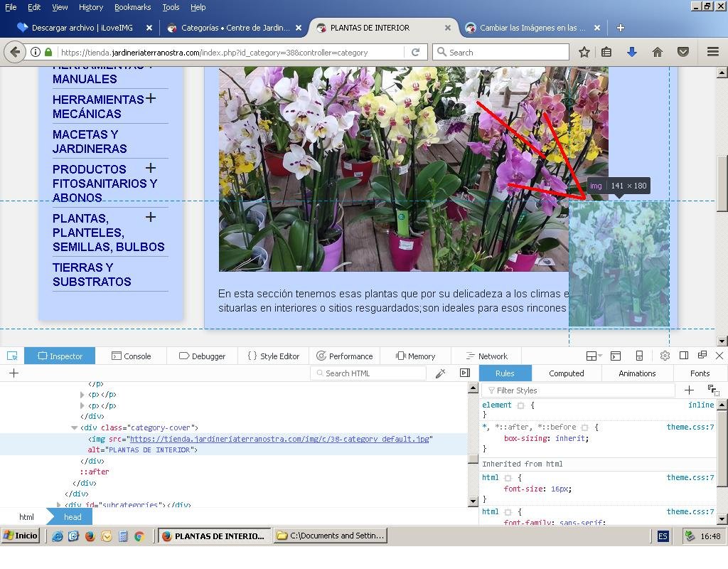Image resolution: width=728 pixels, height=569 pixels.
Task: Click the Filter Styles input field
Action: (x=579, y=390)
